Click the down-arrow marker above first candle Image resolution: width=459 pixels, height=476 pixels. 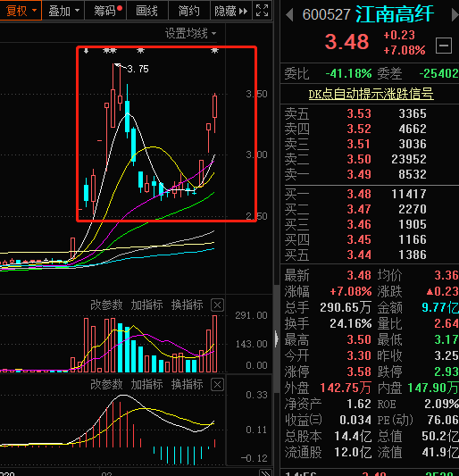pyautogui.click(x=87, y=51)
